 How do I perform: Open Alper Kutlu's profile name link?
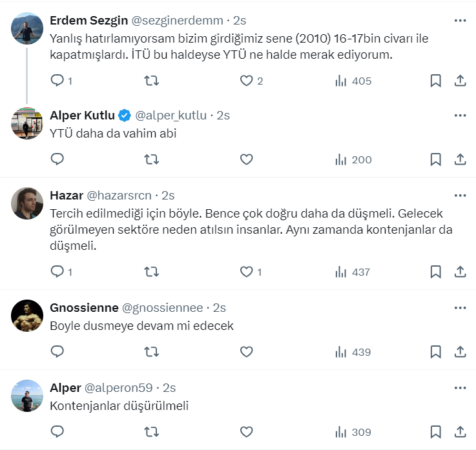pos(82,116)
